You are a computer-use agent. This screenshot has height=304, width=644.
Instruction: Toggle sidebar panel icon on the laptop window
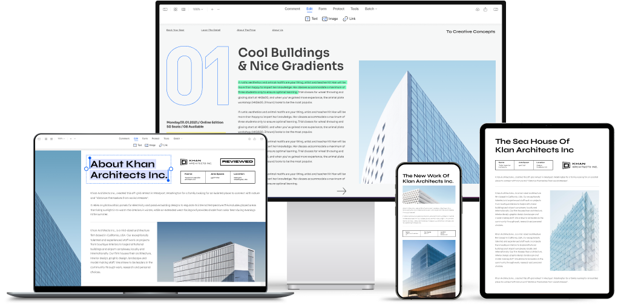coord(39,138)
